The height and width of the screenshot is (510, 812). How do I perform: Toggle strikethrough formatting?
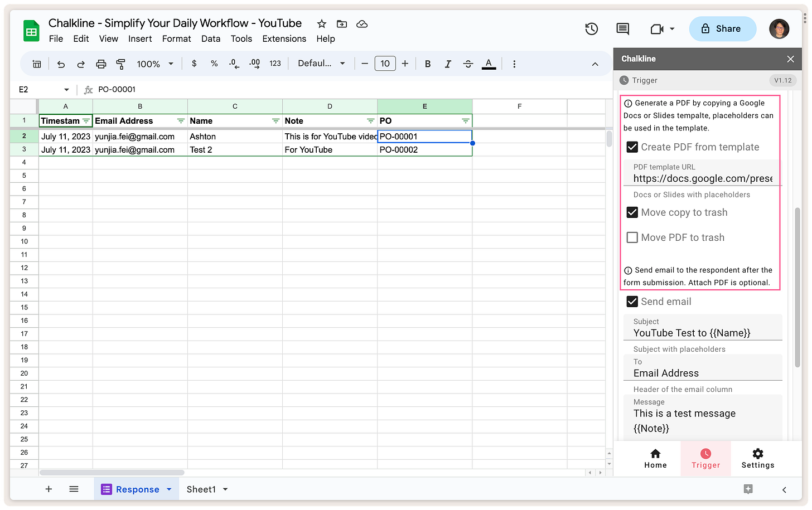click(x=468, y=64)
